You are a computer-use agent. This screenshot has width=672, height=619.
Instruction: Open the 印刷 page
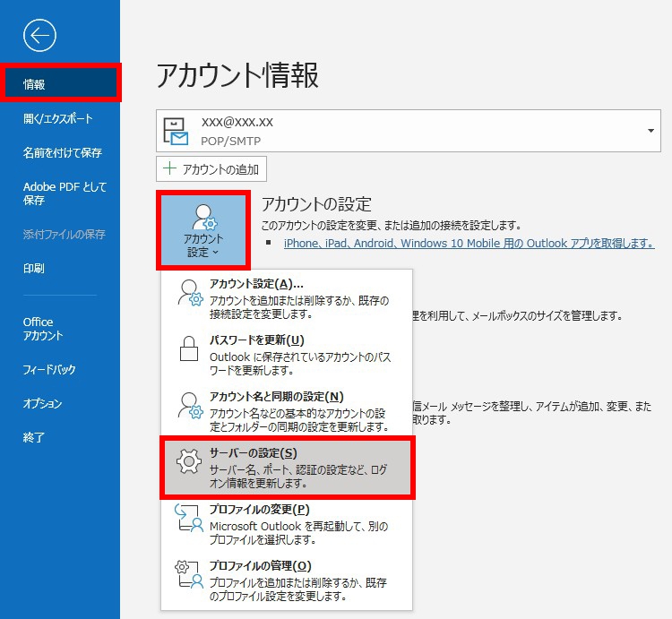coord(34,268)
